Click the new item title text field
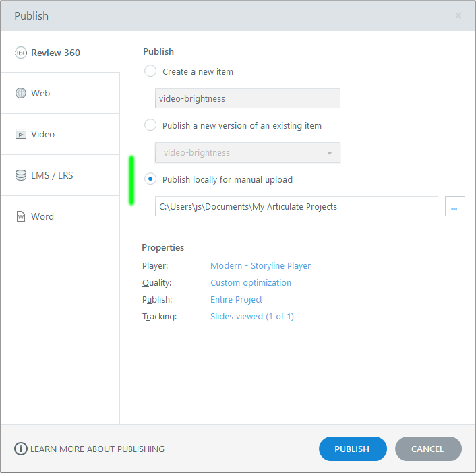Viewport: 476px width, 473px height. click(247, 99)
